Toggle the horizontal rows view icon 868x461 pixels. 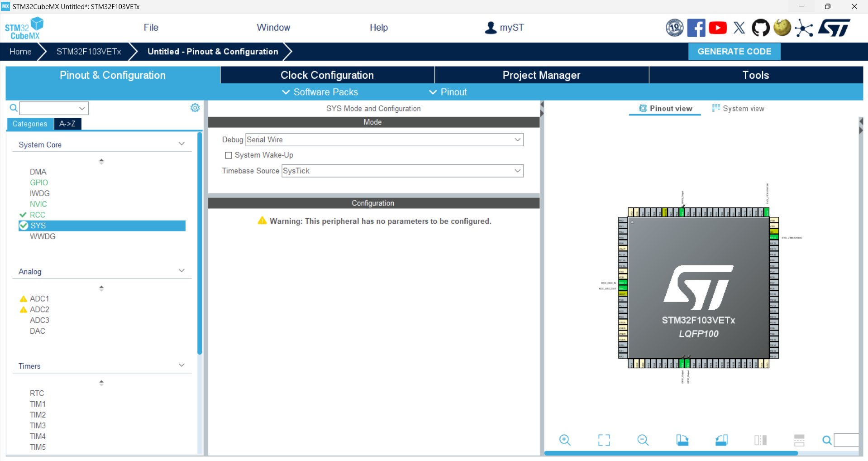click(799, 440)
